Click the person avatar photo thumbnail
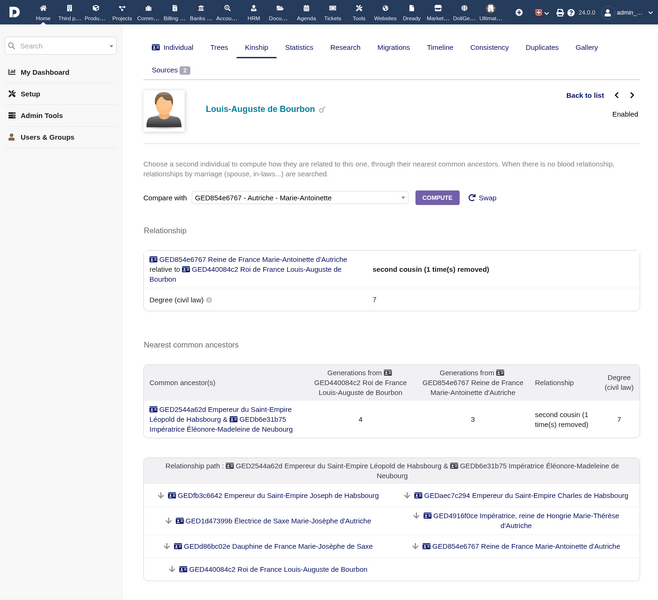This screenshot has width=658, height=600. pos(164,111)
